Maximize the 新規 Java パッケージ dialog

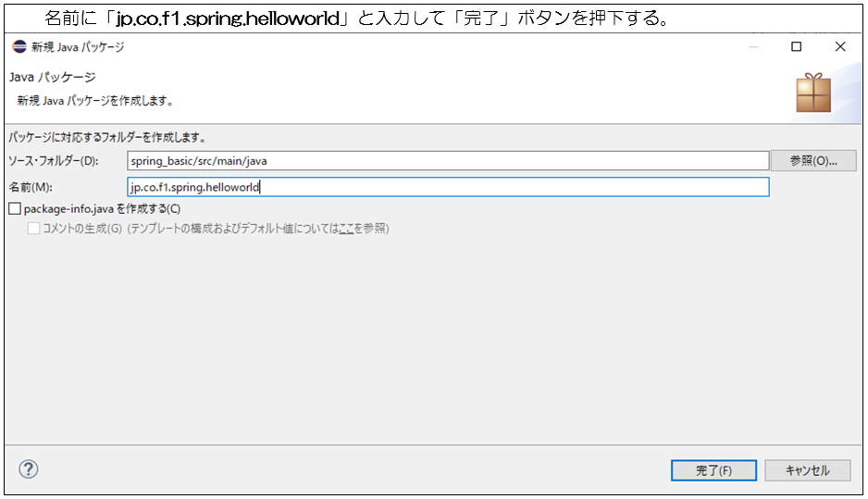(x=796, y=47)
